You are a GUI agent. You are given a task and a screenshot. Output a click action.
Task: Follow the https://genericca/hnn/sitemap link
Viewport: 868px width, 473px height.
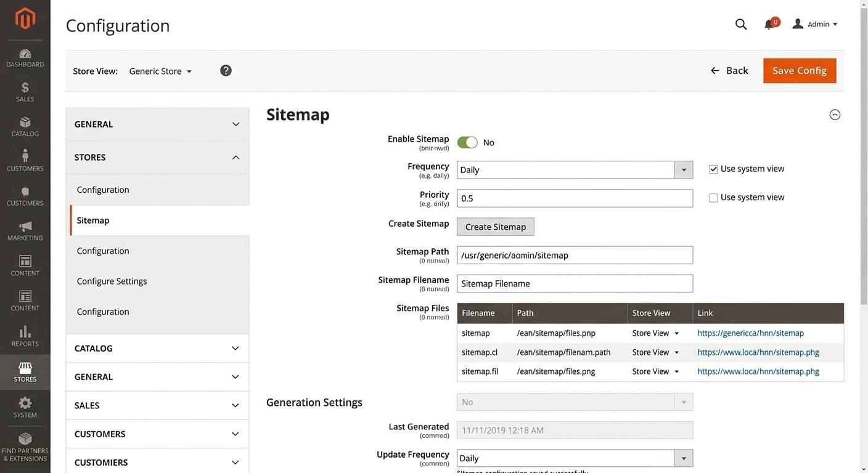click(x=750, y=333)
